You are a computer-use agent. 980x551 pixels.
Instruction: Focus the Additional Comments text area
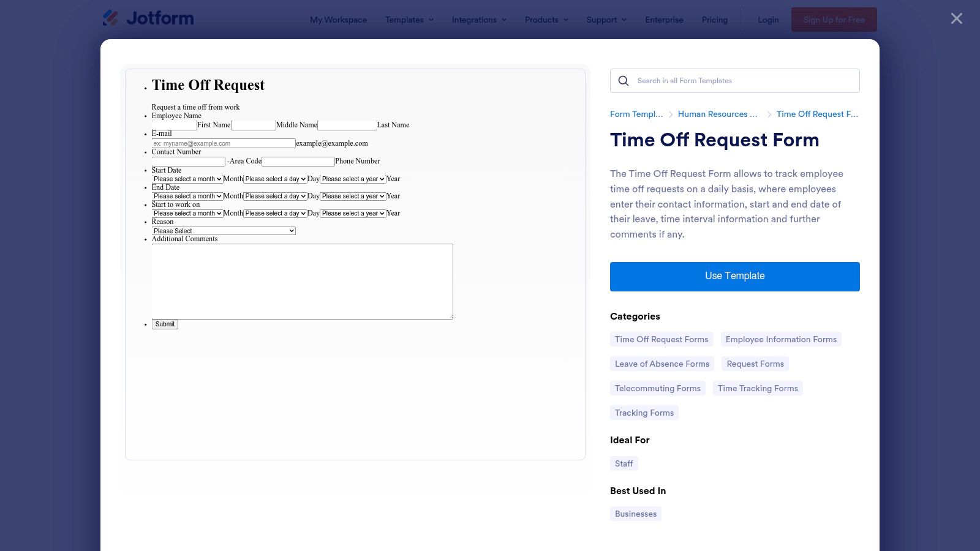(302, 282)
